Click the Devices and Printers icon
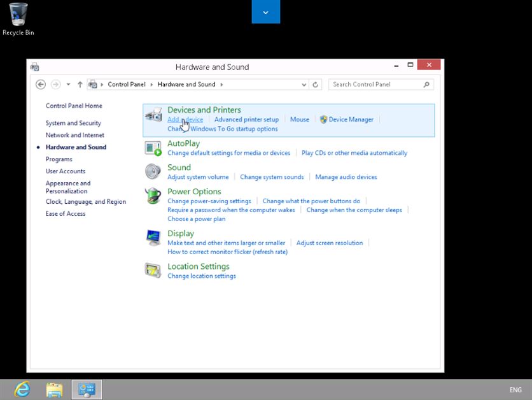This screenshot has height=400, width=532. point(153,115)
